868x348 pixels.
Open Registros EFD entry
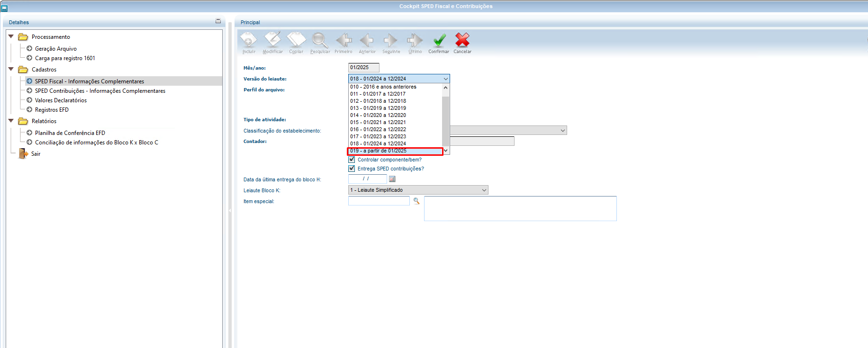[52, 110]
